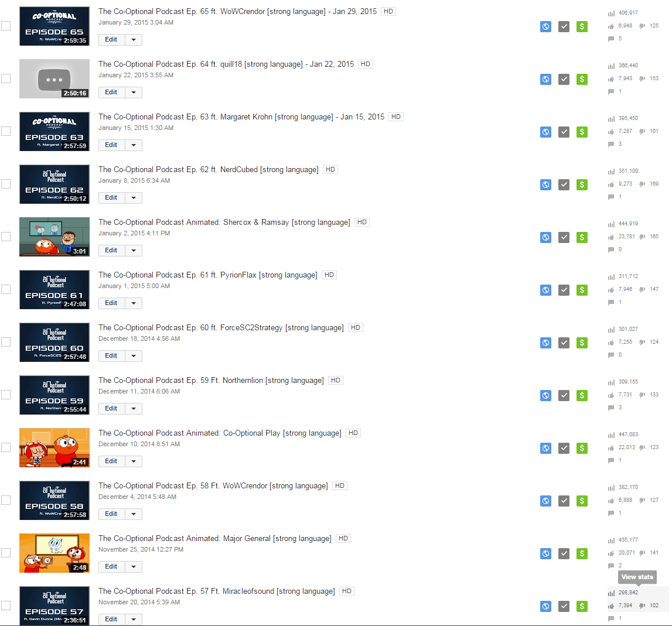Check the box for Ep. 63 Margaret Krohn
This screenshot has width=672, height=626.
click(x=6, y=131)
